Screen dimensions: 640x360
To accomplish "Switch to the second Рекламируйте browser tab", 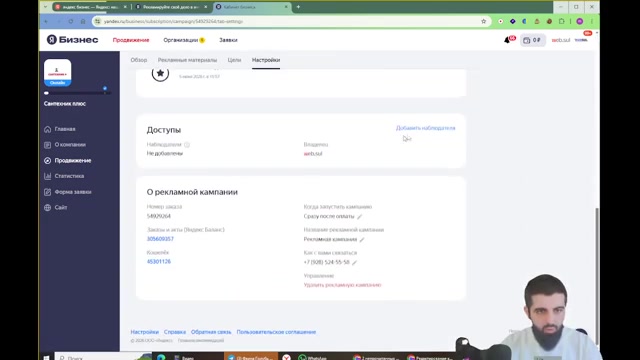I will [x=171, y=7].
